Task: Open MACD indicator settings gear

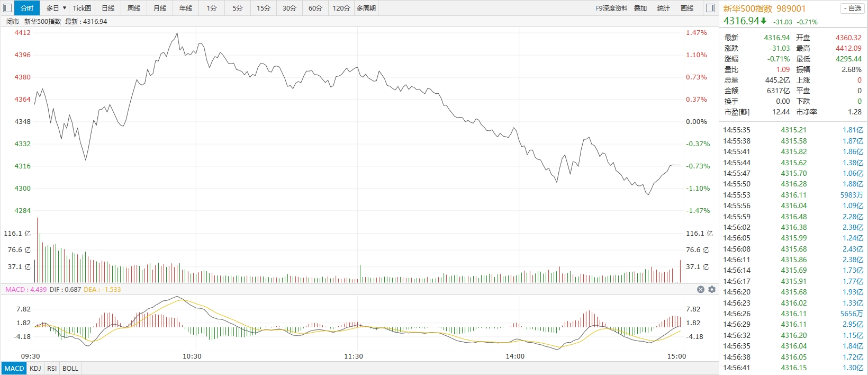Action: tap(712, 289)
